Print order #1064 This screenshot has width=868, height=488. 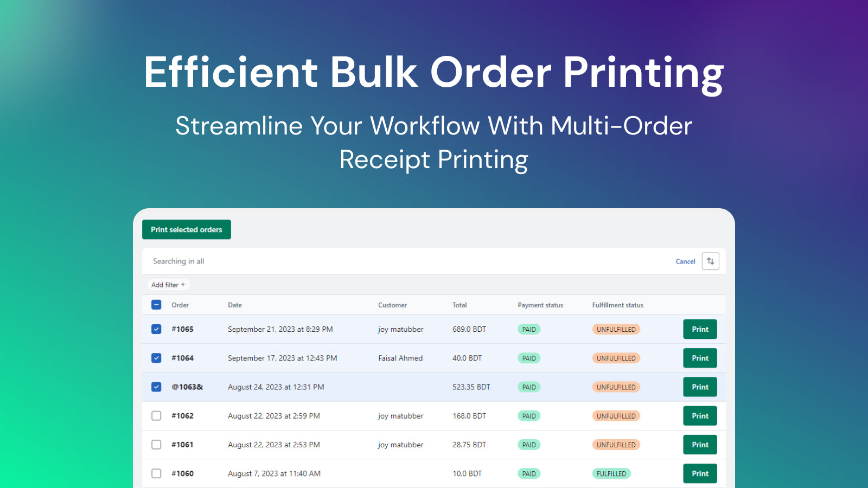tap(700, 358)
